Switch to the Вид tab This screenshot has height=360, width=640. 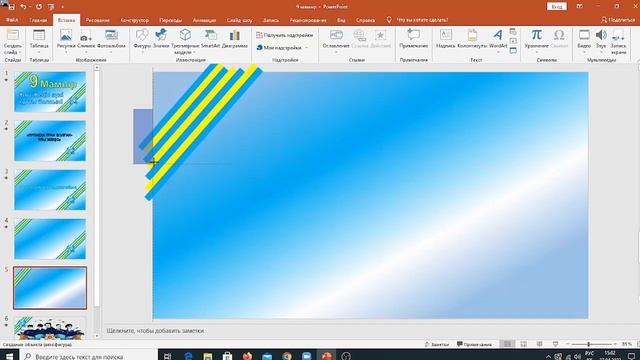tap(341, 20)
